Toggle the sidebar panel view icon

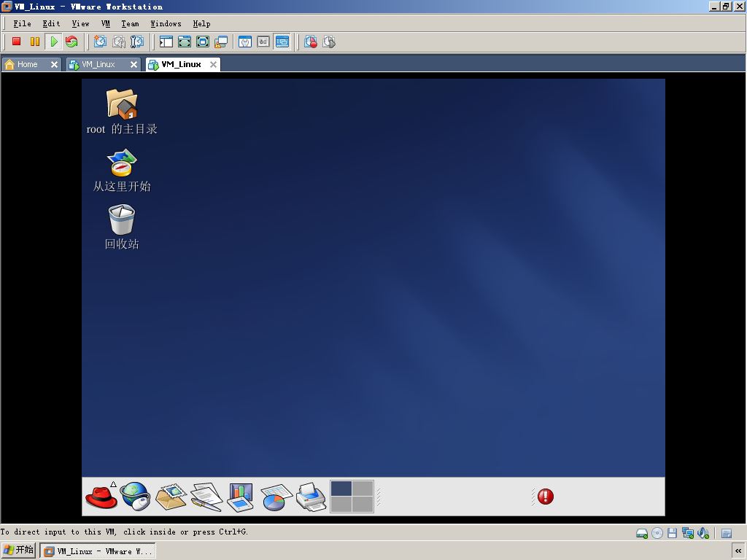coord(166,42)
